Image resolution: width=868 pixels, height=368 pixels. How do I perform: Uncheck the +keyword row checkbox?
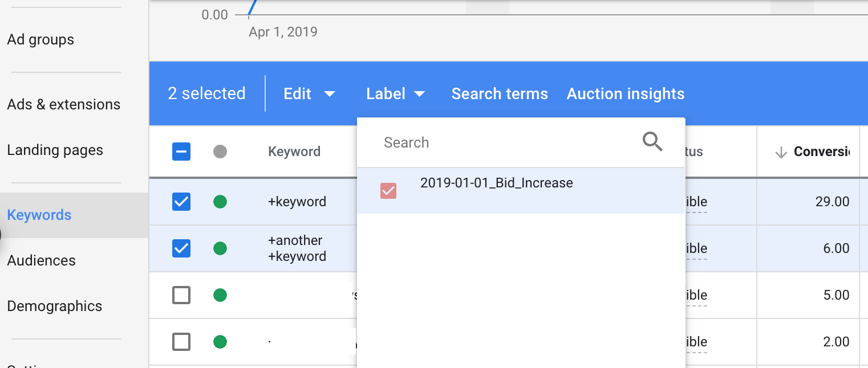tap(181, 202)
